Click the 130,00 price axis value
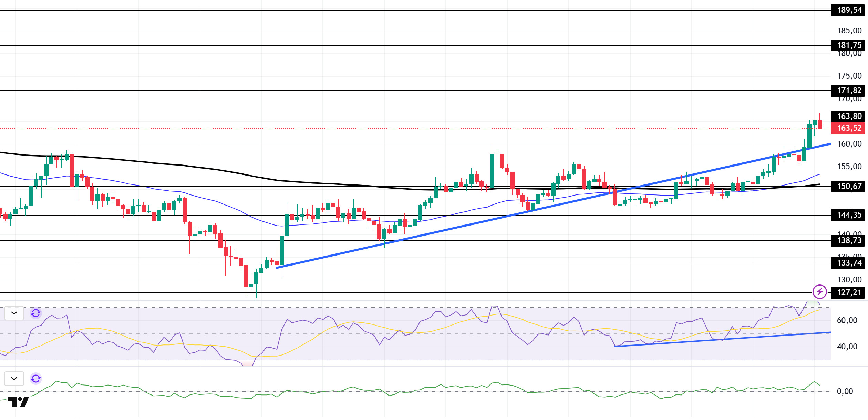Screen dimensions: 868x420 point(849,280)
